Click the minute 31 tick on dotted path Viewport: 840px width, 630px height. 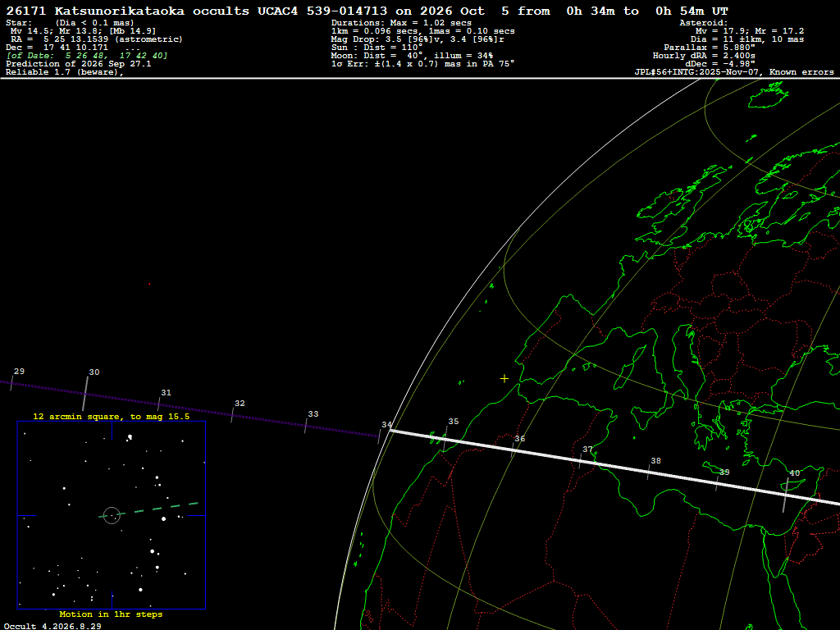coord(159,404)
